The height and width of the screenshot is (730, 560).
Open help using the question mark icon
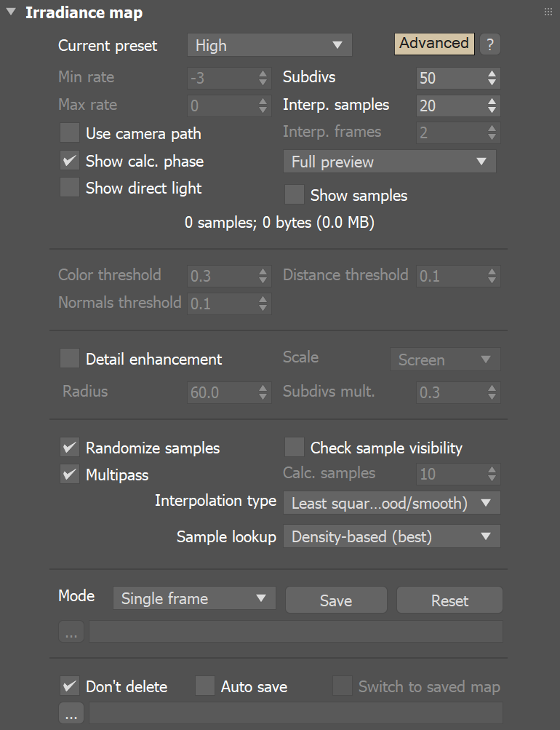pyautogui.click(x=489, y=44)
